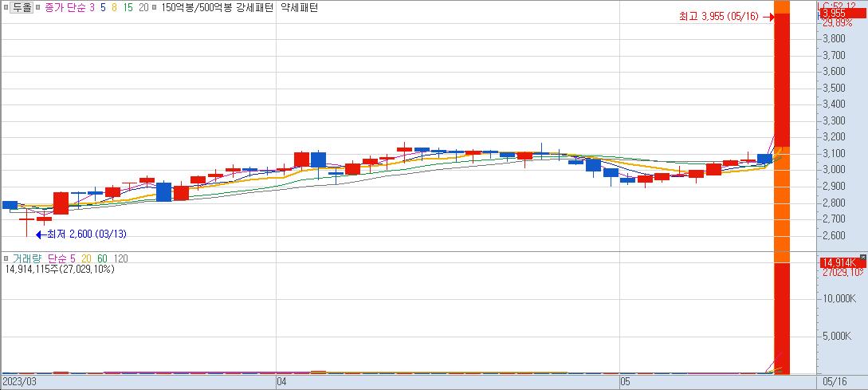The height and width of the screenshot is (390, 868).
Task: Click the 2023/03 date axis label
Action: (x=19, y=382)
